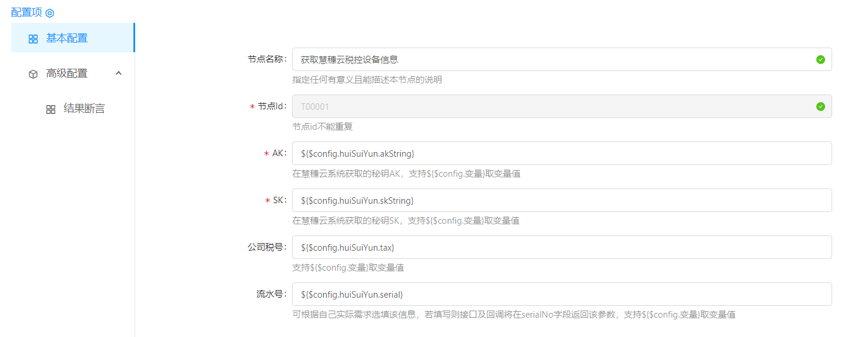Click the 公司税号 field label
The width and height of the screenshot is (868, 337).
click(267, 247)
